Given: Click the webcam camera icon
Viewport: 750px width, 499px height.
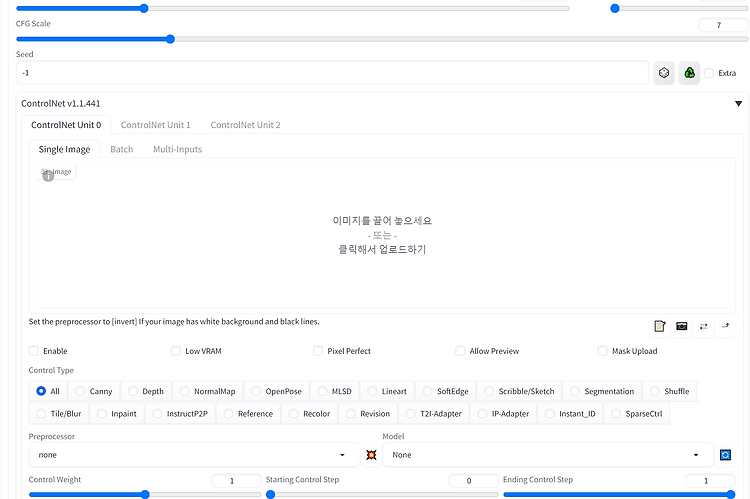Looking at the screenshot, I should click(682, 326).
